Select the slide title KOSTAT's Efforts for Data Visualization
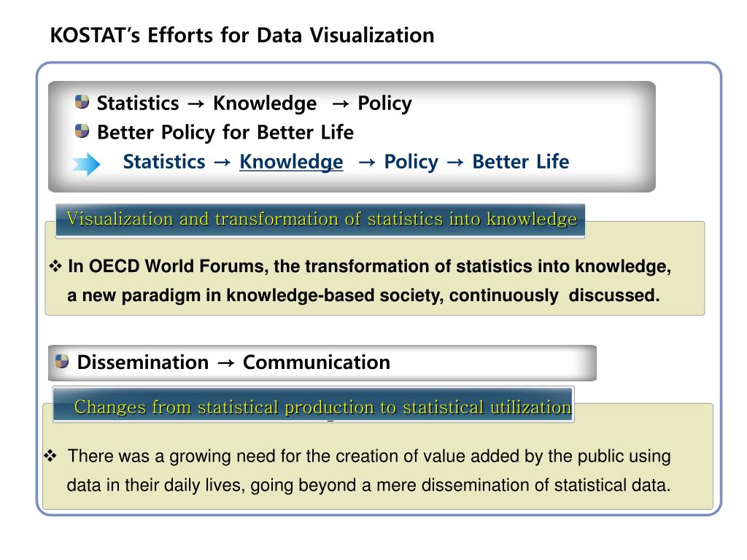Screen dimensions: 747x560 point(242,35)
